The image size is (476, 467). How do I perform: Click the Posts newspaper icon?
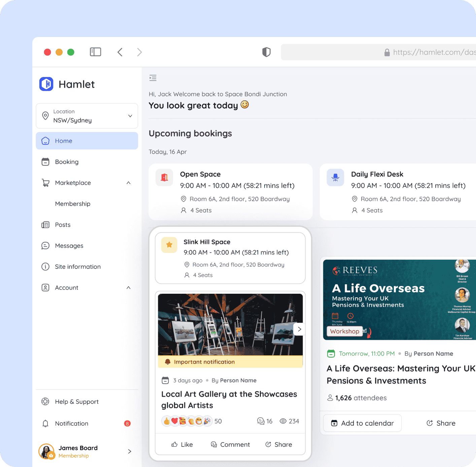[x=45, y=225]
